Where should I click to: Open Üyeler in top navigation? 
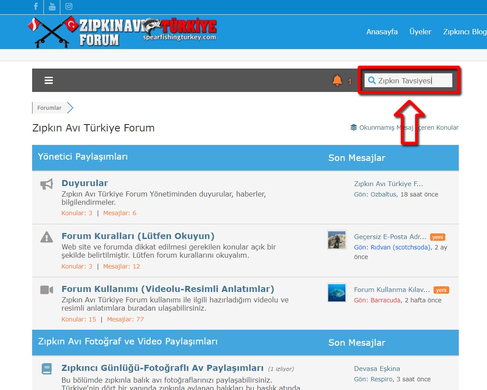coord(420,32)
